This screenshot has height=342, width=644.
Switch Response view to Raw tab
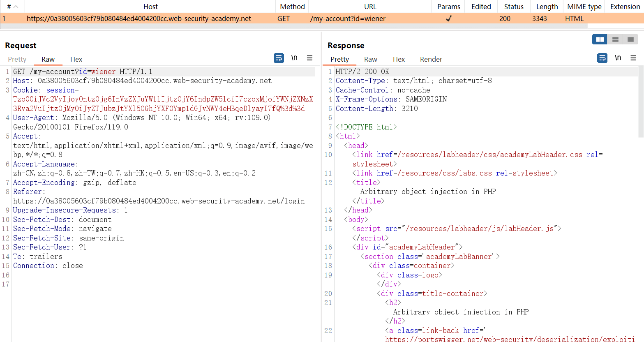[x=370, y=59]
